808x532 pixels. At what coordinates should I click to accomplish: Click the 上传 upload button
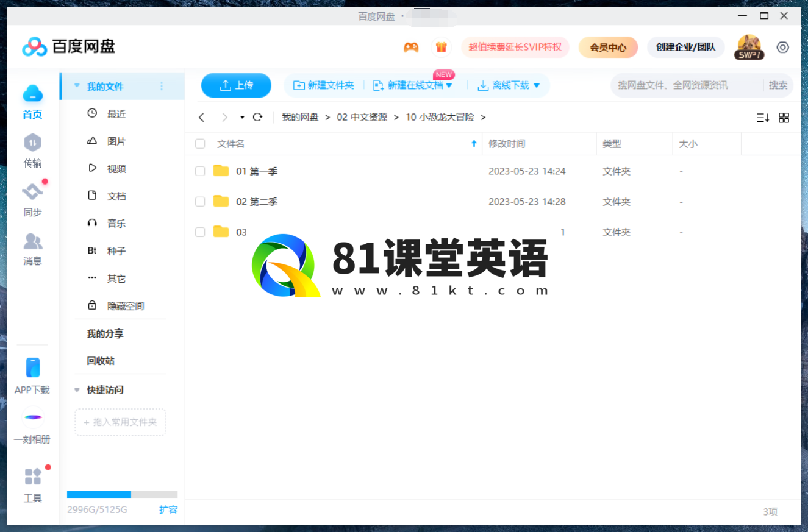click(236, 85)
